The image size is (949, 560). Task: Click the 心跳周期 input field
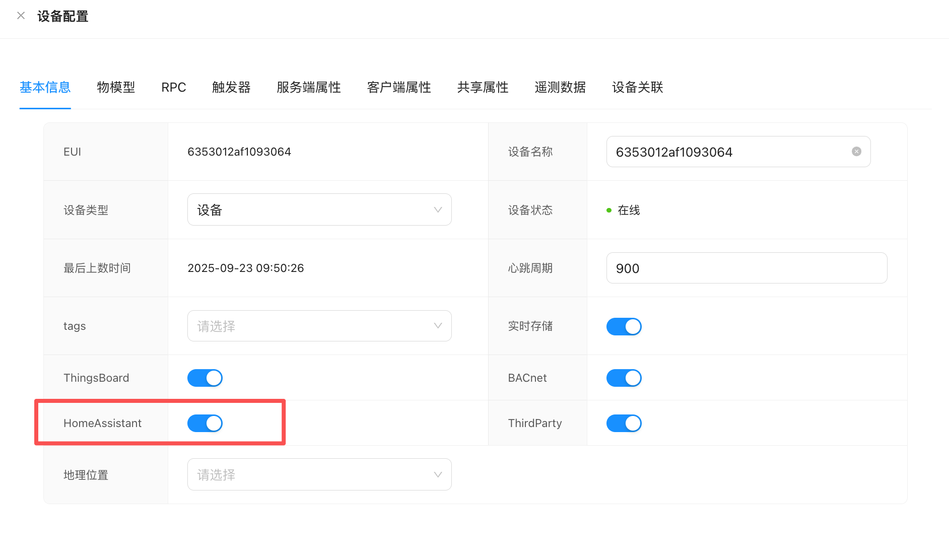(746, 268)
